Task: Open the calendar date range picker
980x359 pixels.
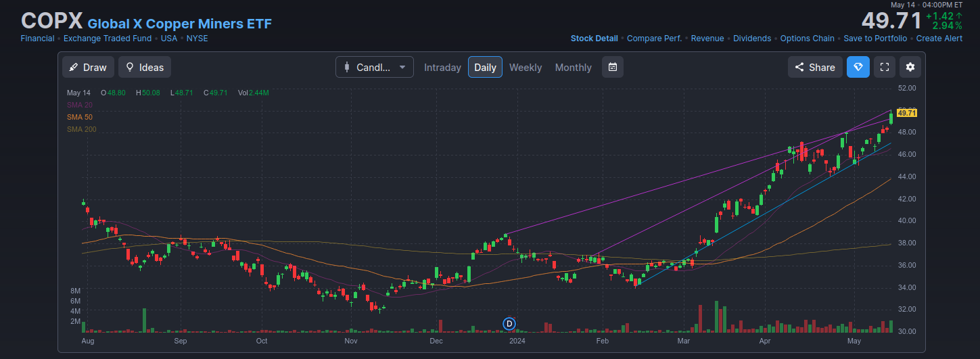Action: coord(612,68)
